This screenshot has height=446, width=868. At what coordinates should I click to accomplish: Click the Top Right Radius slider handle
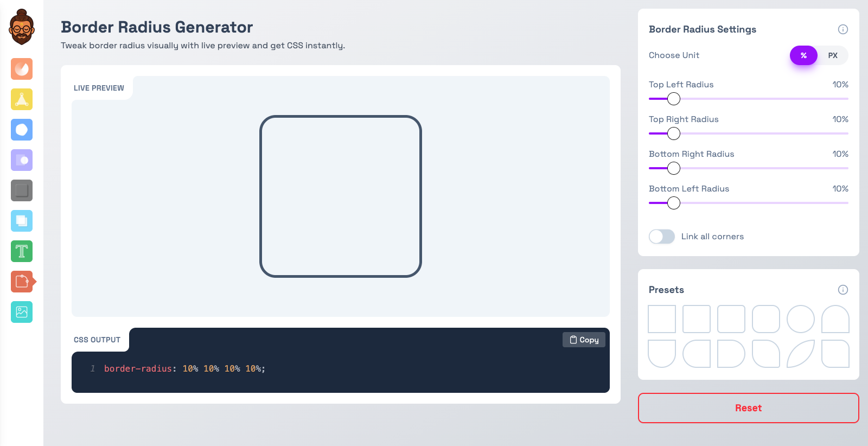coord(674,133)
